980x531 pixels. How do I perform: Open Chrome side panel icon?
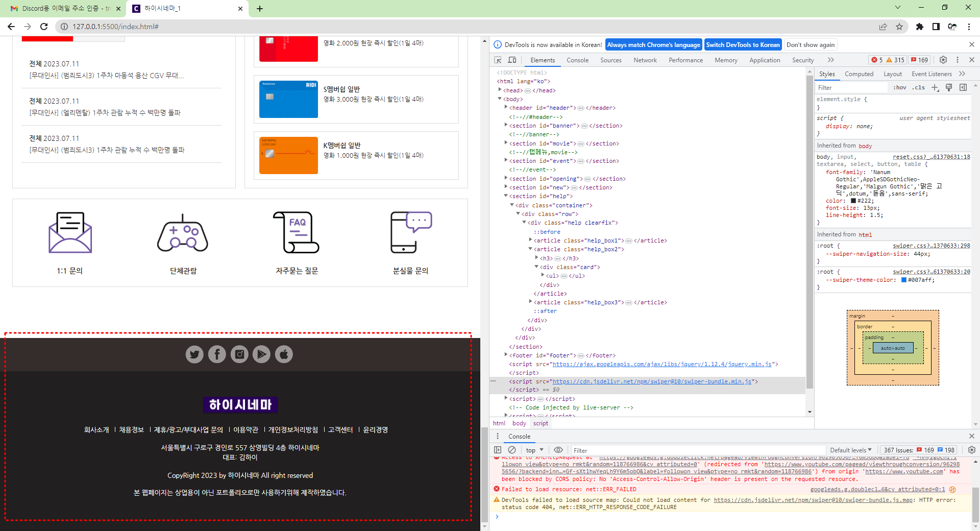936,27
